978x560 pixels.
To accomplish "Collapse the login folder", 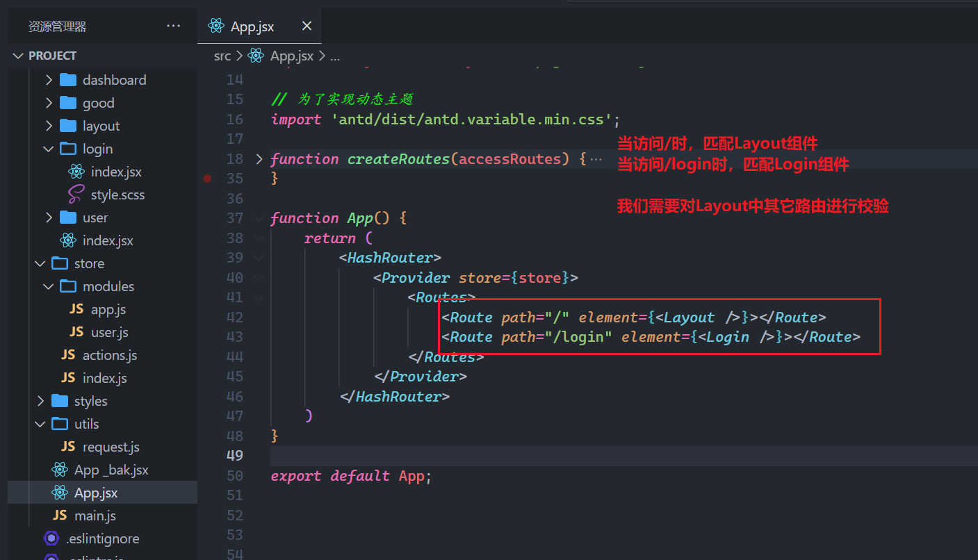I will pyautogui.click(x=49, y=149).
